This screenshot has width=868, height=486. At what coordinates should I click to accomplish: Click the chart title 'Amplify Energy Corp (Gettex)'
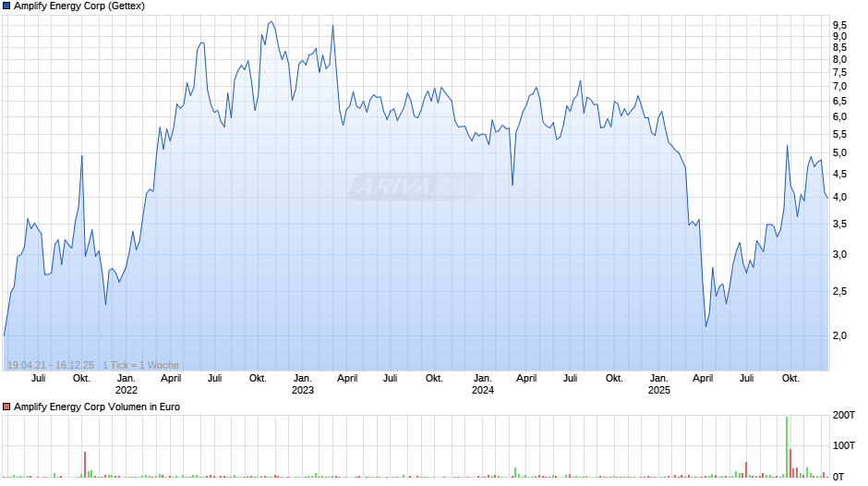[79, 6]
